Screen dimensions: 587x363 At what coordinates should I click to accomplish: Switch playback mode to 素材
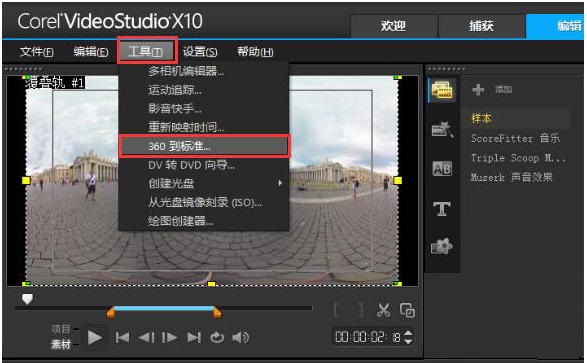point(61,344)
